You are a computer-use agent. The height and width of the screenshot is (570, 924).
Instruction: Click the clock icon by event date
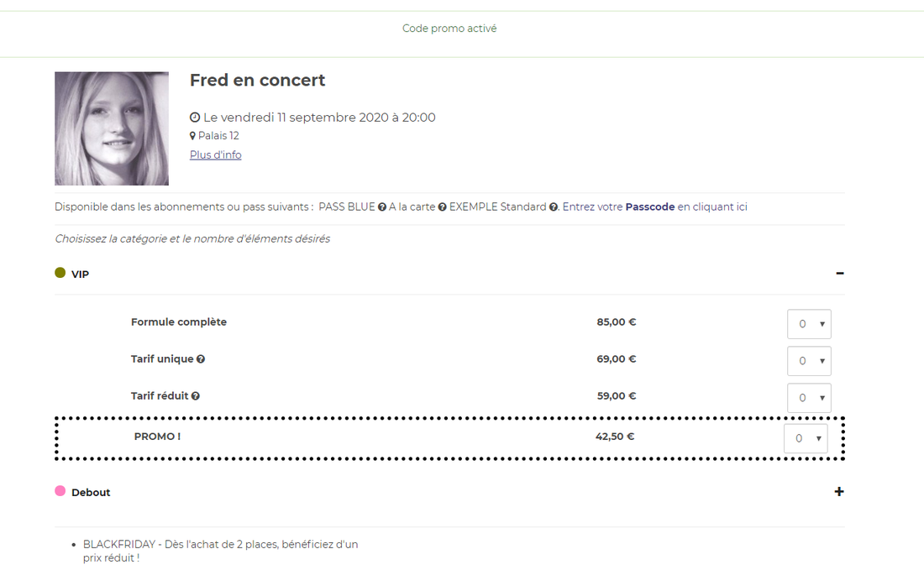(x=195, y=118)
